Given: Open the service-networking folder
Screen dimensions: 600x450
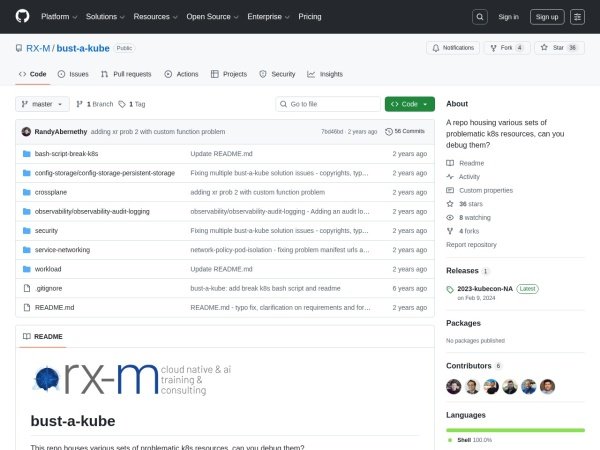Looking at the screenshot, I should point(62,250).
